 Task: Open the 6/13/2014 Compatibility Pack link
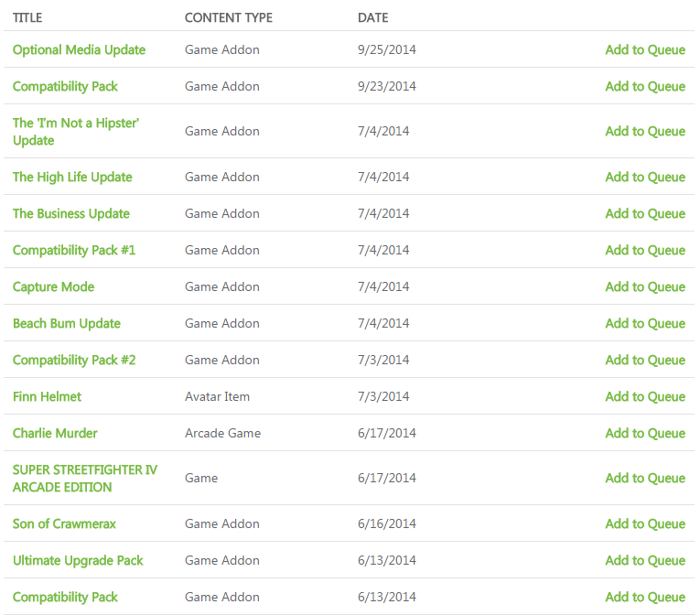tap(65, 597)
